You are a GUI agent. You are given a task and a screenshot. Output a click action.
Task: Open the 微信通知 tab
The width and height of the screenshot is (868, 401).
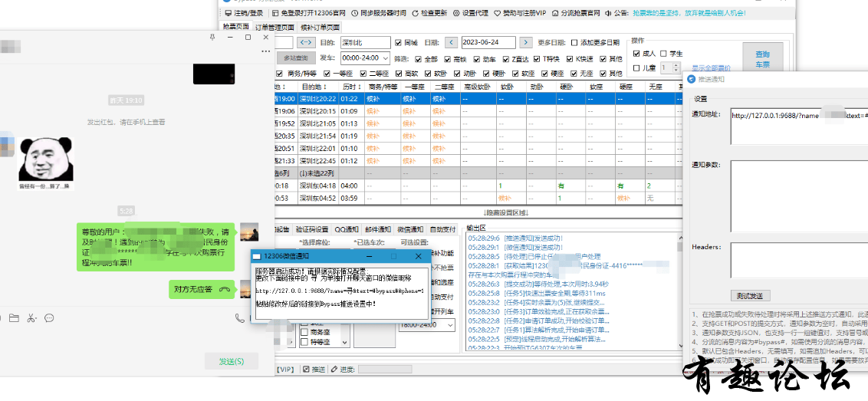coord(410,229)
